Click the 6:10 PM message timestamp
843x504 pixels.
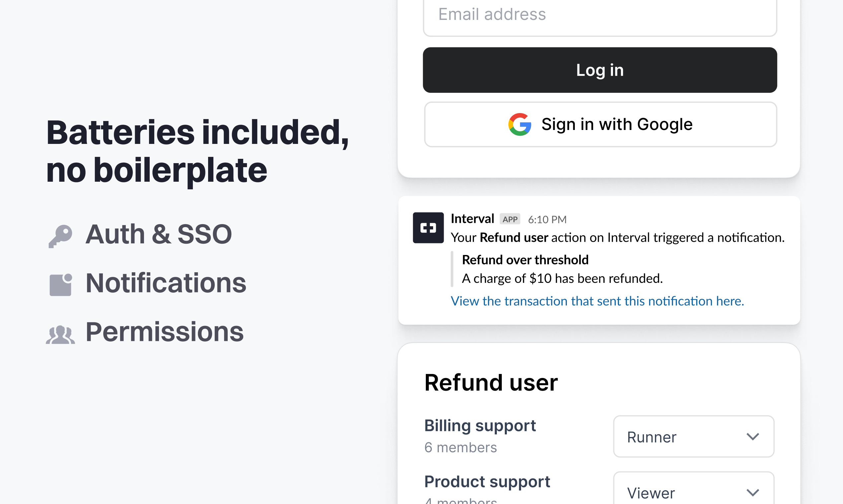click(547, 220)
